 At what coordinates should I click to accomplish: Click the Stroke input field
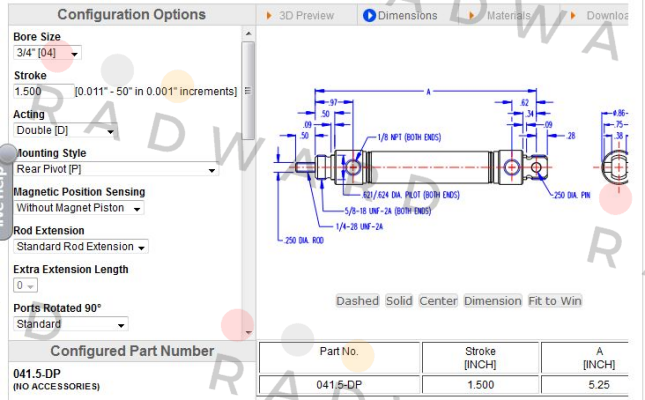(44, 91)
